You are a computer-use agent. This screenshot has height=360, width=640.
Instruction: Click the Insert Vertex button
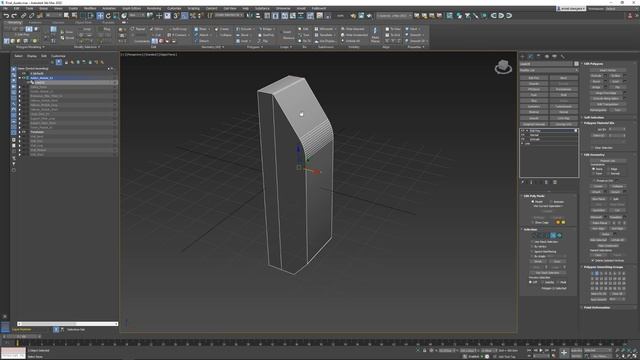608,70
